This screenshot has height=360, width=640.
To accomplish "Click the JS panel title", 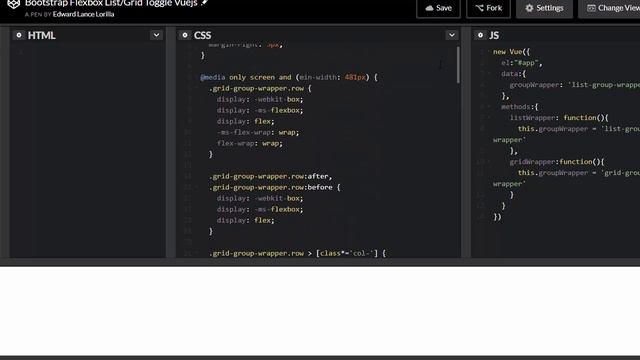I will 494,36.
